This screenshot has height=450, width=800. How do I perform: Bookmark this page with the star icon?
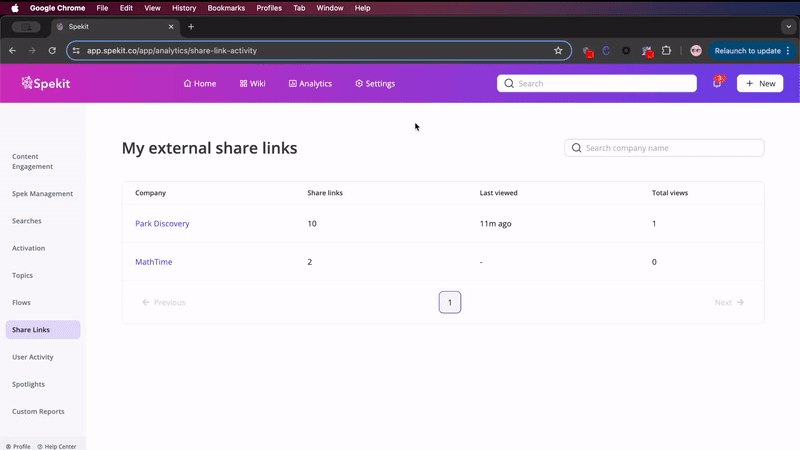[x=558, y=51]
